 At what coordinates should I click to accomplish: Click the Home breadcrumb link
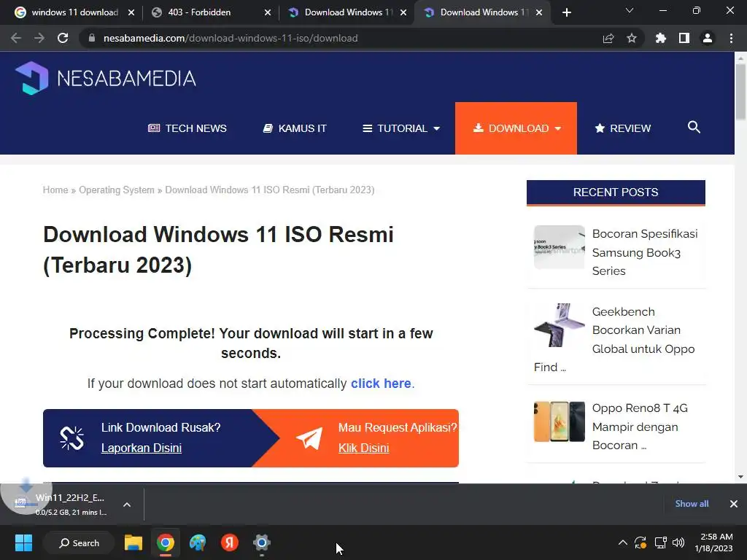coord(55,190)
